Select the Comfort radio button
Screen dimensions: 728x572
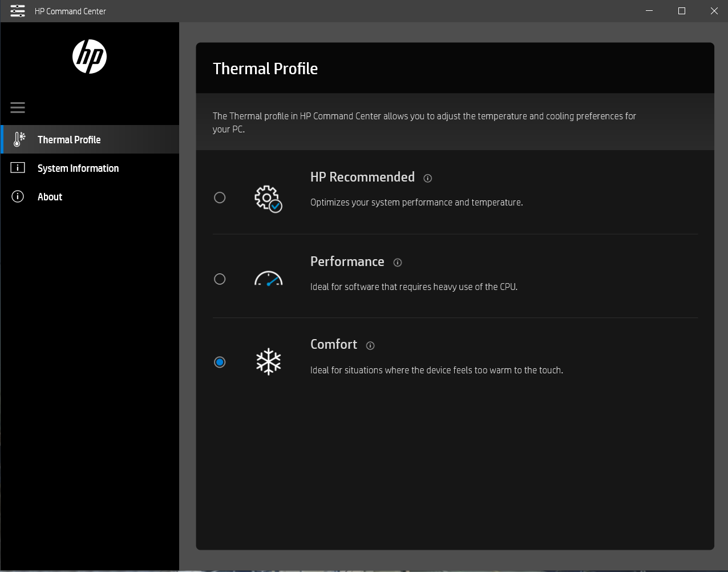(220, 362)
